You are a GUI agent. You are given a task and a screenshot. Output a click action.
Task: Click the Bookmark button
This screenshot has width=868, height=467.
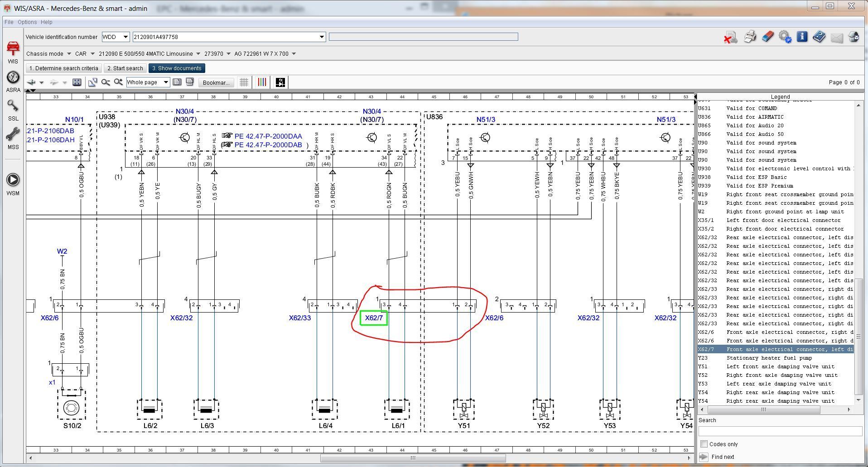pyautogui.click(x=216, y=82)
